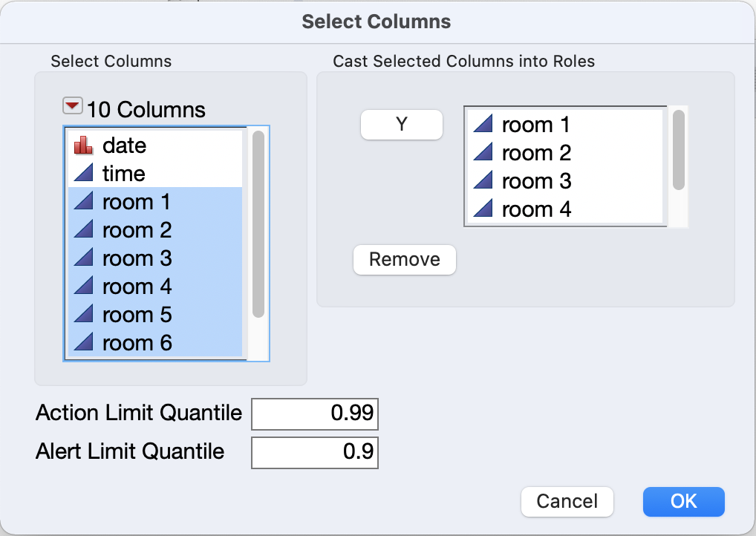
Task: Click the nominal icon beside the date column
Action: coord(82,146)
